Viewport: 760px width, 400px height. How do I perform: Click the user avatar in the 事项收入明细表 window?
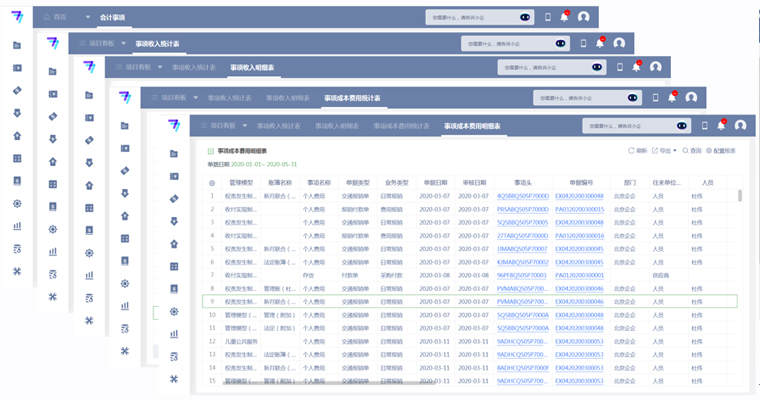pyautogui.click(x=655, y=66)
